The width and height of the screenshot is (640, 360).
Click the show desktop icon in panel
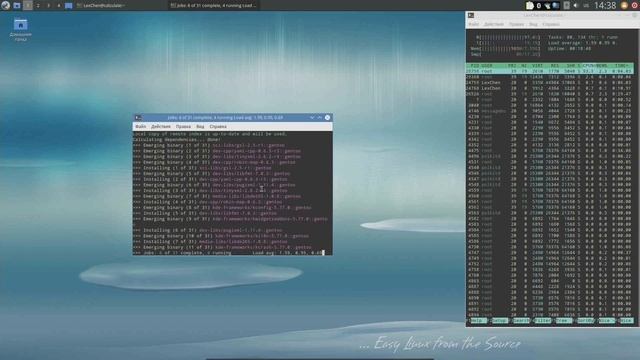[17, 5]
